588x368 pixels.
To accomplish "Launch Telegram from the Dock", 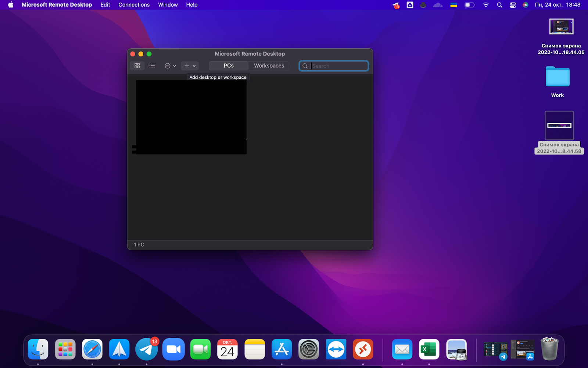I will (x=146, y=349).
